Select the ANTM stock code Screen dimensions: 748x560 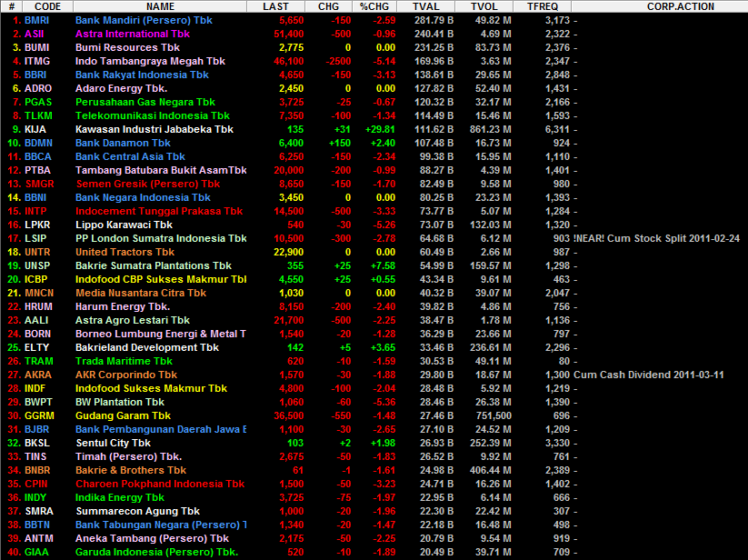pos(39,538)
